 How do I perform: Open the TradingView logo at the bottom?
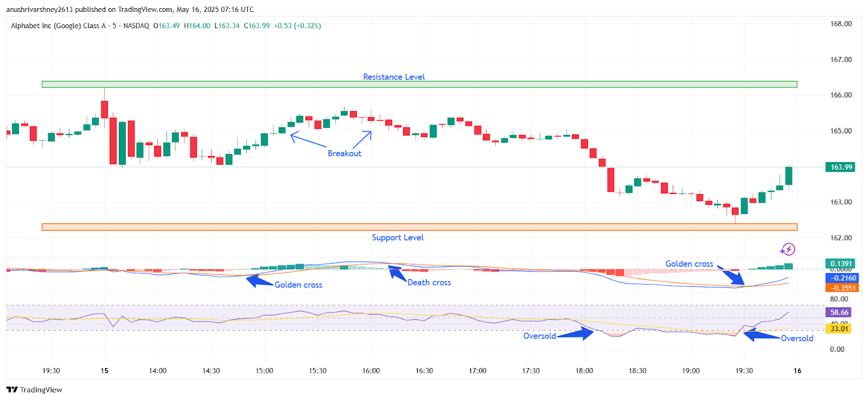click(34, 390)
